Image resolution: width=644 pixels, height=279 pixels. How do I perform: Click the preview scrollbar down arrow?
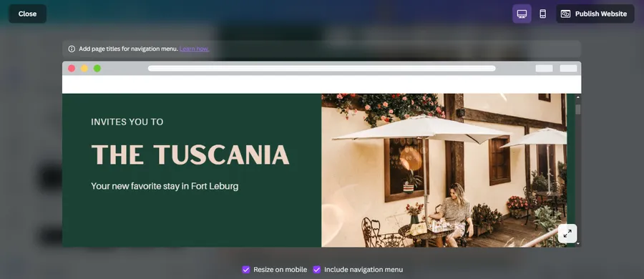pos(578,244)
